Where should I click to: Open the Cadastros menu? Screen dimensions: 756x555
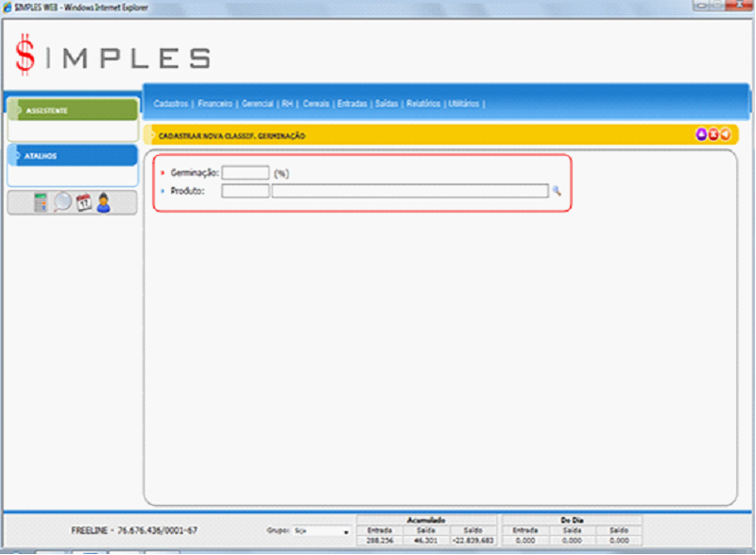click(x=171, y=103)
